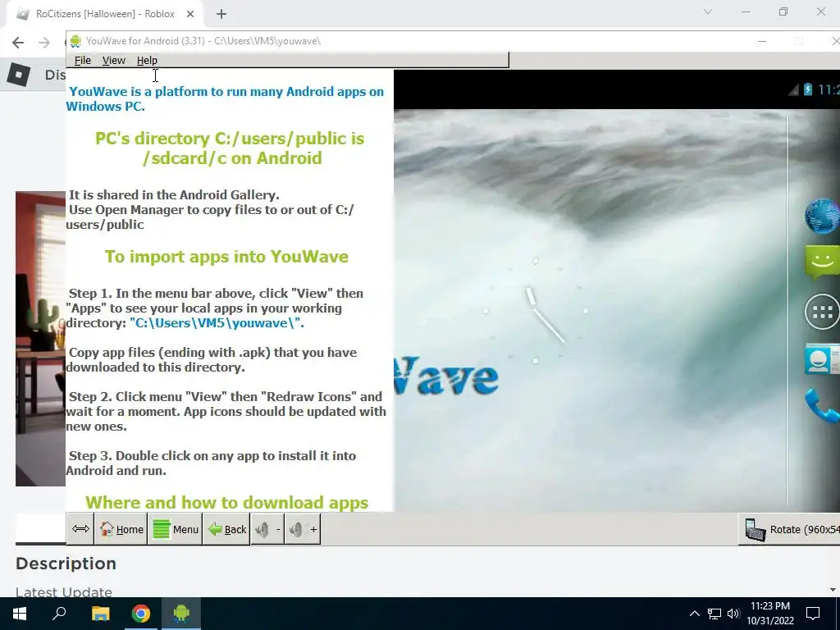Select the RoCitizens [Halloween] Roblox tab
The width and height of the screenshot is (840, 630).
(104, 14)
